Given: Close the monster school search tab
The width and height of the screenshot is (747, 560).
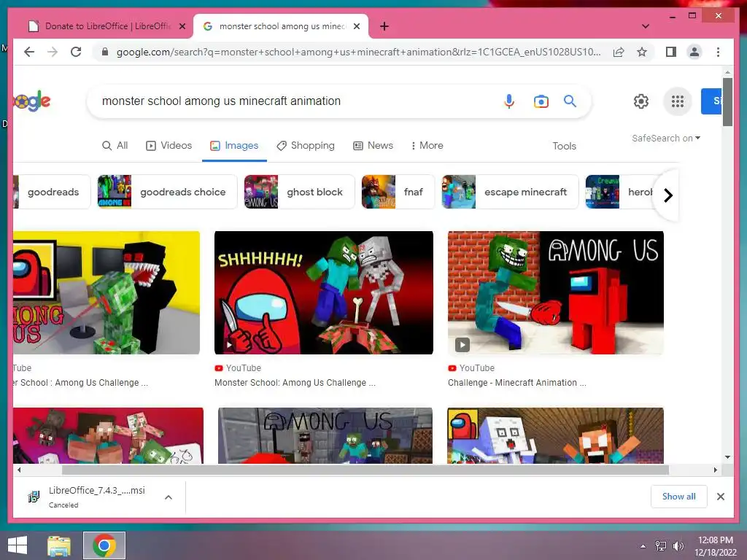Looking at the screenshot, I should [x=356, y=26].
